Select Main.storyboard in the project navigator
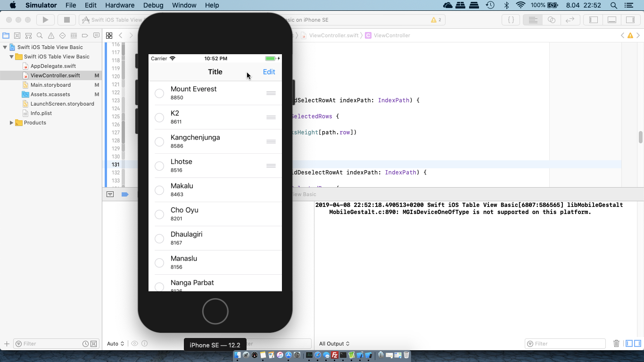Screen dimensions: 644x362 click(x=50, y=85)
